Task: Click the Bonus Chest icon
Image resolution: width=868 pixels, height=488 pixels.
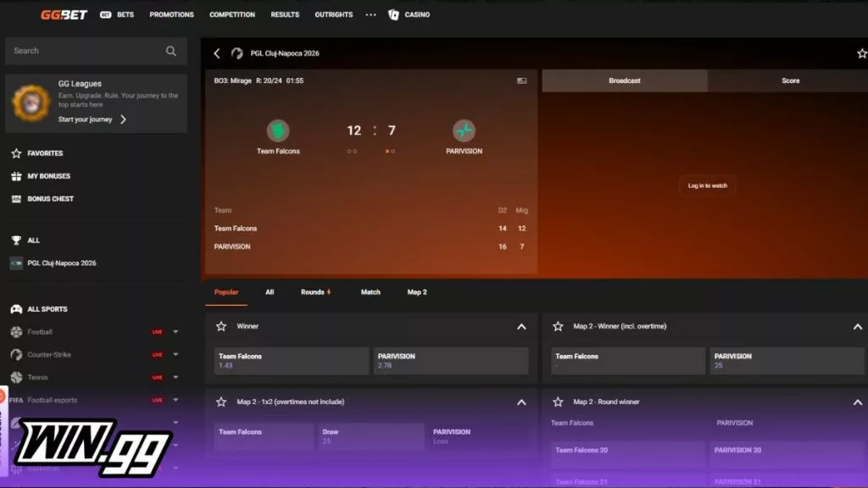Action: click(x=16, y=198)
